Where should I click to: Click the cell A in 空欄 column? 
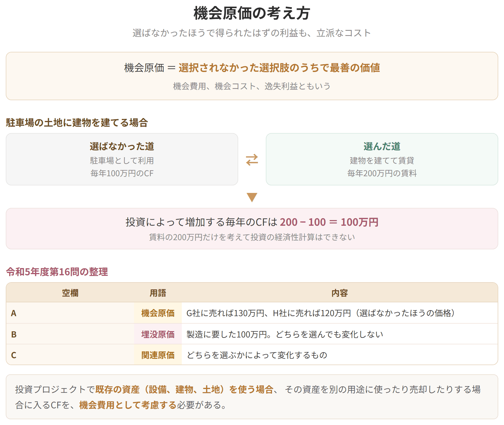pos(70,313)
